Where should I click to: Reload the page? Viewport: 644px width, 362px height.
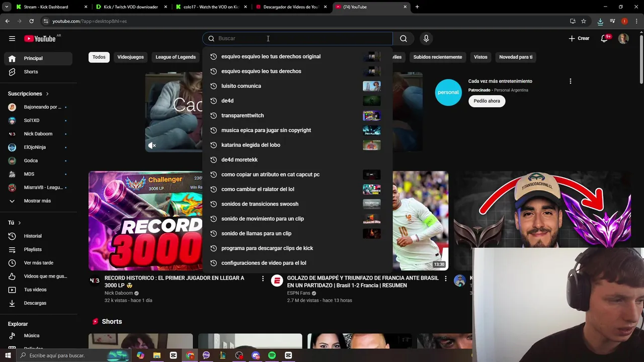pyautogui.click(x=31, y=21)
